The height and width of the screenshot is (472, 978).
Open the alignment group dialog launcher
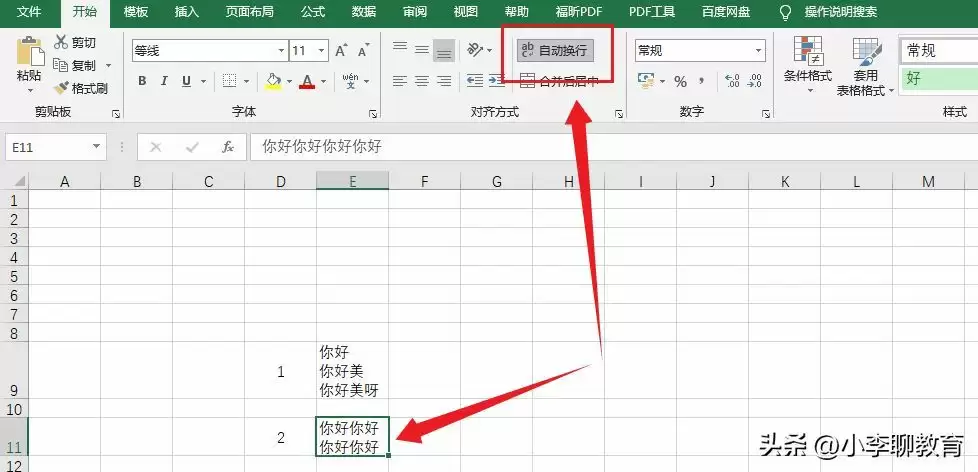[619, 114]
